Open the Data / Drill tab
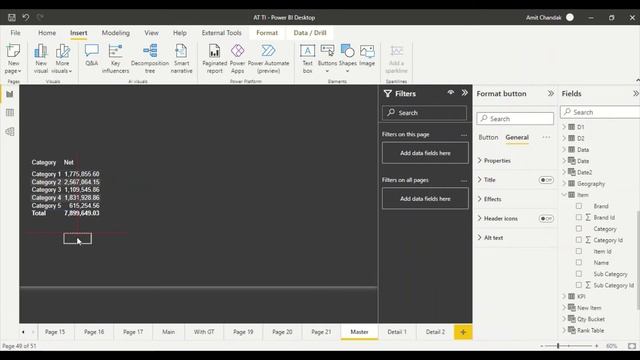Viewport: 640px width, 360px height. tap(310, 33)
